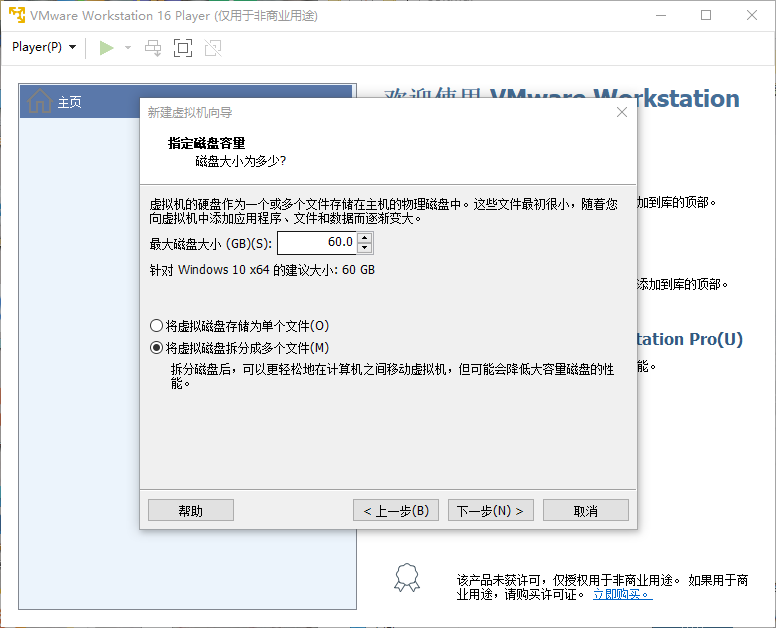This screenshot has width=776, height=628.
Task: Click the green power-on play icon
Action: tap(106, 48)
